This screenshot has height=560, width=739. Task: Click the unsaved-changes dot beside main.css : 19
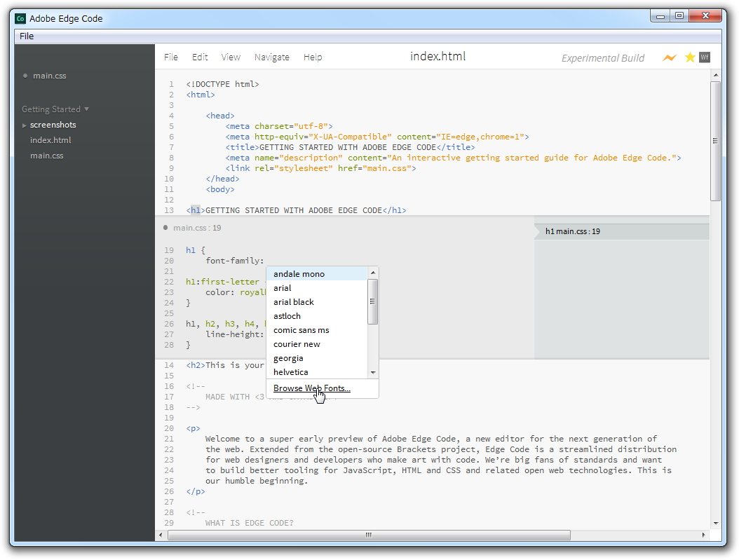[165, 227]
